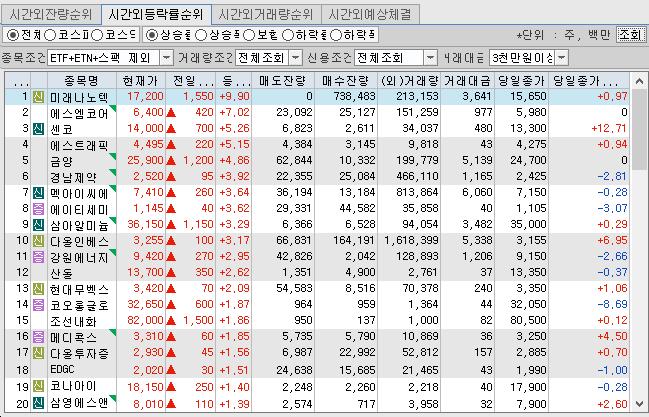Switch to the 시간외예상체결 tab

370,15
